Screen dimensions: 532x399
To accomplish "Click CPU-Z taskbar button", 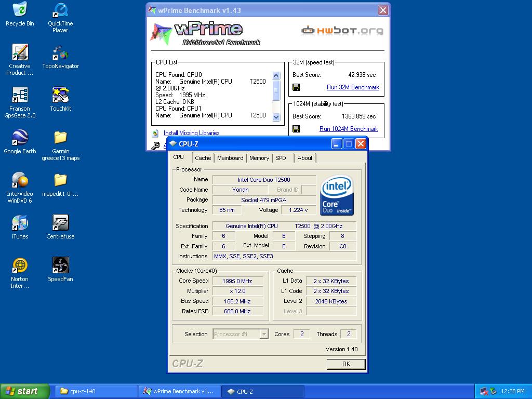I will pos(263,392).
